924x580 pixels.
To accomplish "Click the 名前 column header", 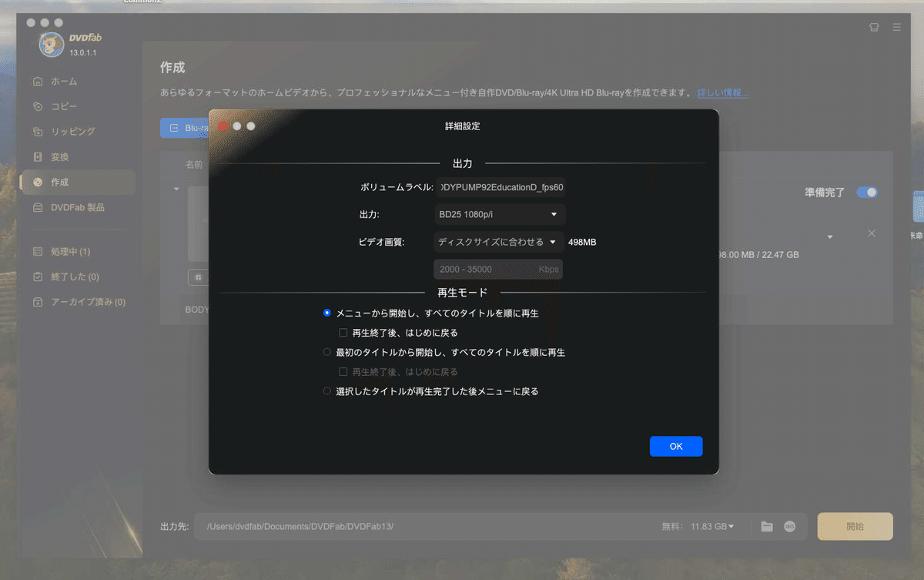I will point(194,164).
